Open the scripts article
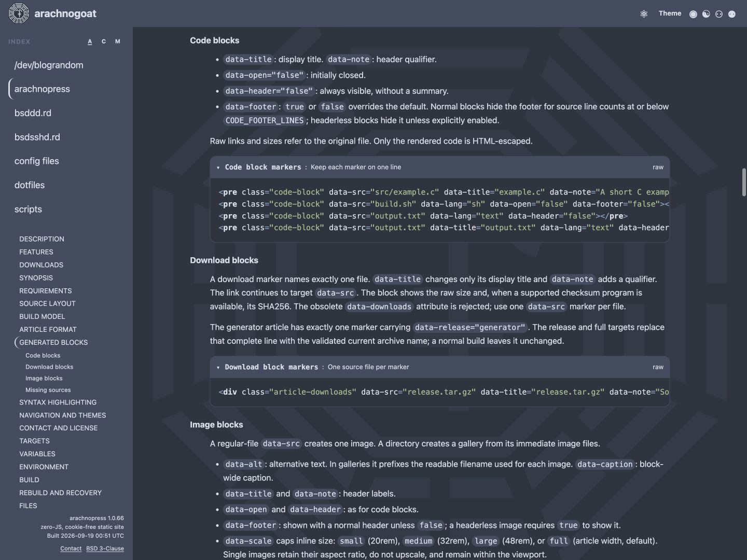Image resolution: width=747 pixels, height=560 pixels. pyautogui.click(x=28, y=209)
